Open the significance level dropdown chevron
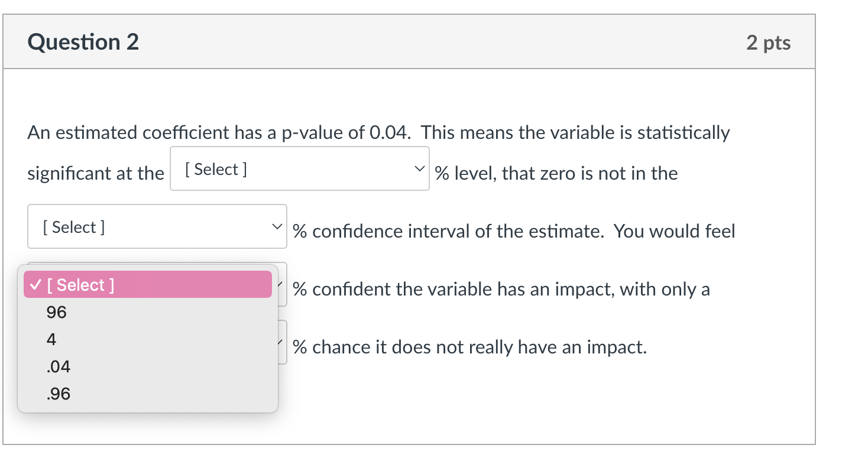The image size is (868, 474). [420, 168]
